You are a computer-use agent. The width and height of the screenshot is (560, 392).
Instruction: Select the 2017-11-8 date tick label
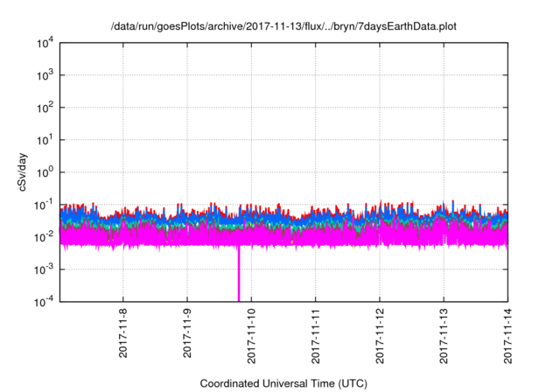[x=122, y=333]
